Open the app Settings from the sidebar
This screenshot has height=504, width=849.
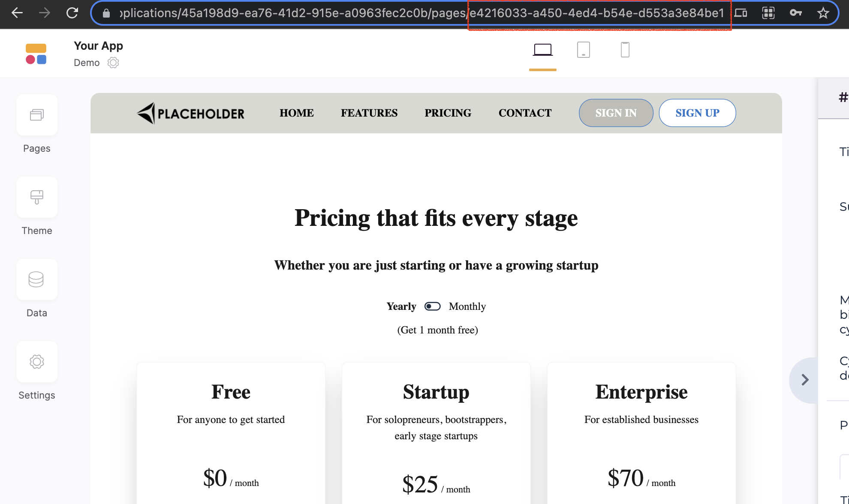coord(37,362)
